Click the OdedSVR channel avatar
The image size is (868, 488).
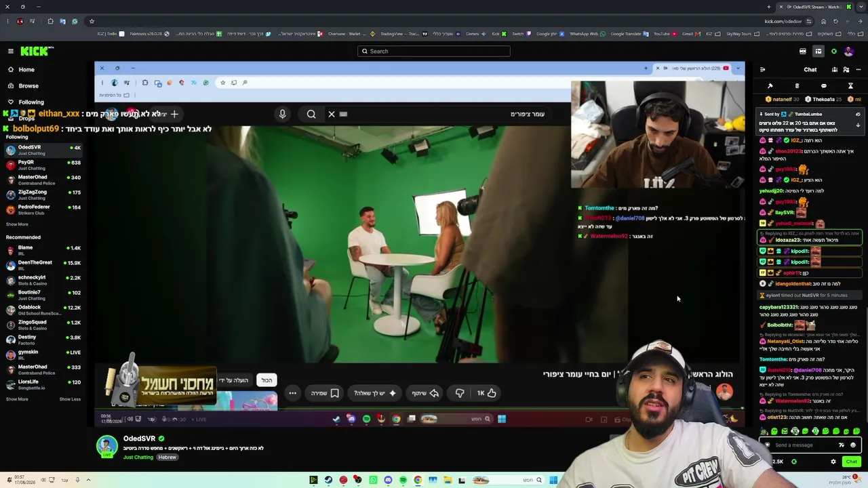pos(106,445)
